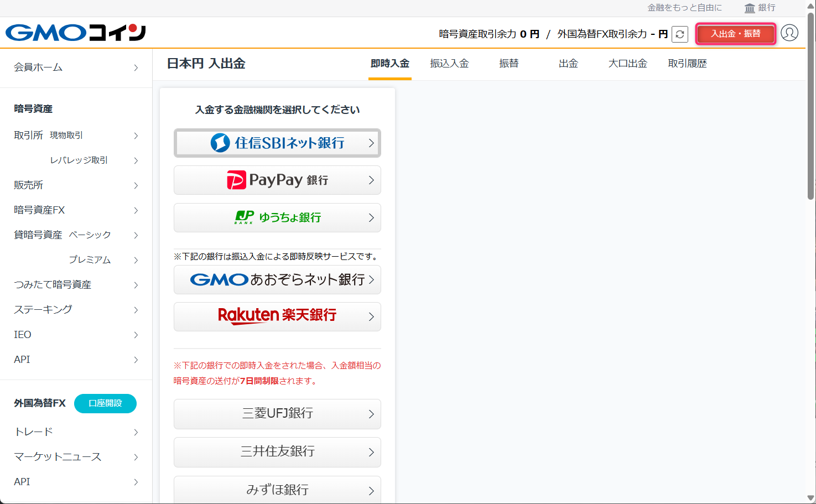Click the 口座開設 button for 外国為替FX
Screen dimensions: 816x504
105,403
